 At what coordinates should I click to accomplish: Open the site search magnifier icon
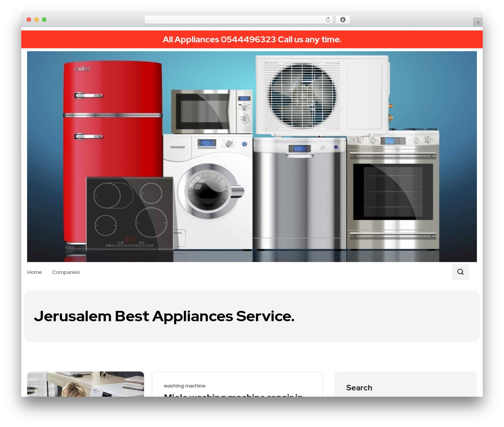pyautogui.click(x=460, y=272)
